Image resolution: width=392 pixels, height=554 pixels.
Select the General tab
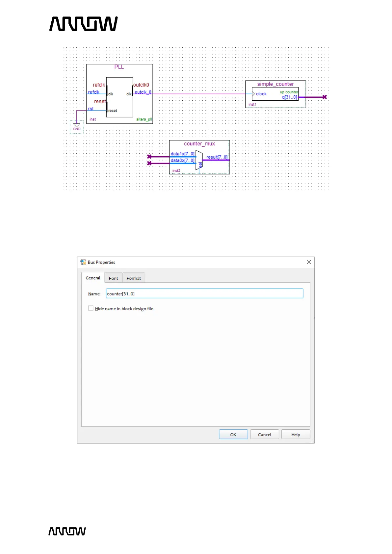[93, 278]
